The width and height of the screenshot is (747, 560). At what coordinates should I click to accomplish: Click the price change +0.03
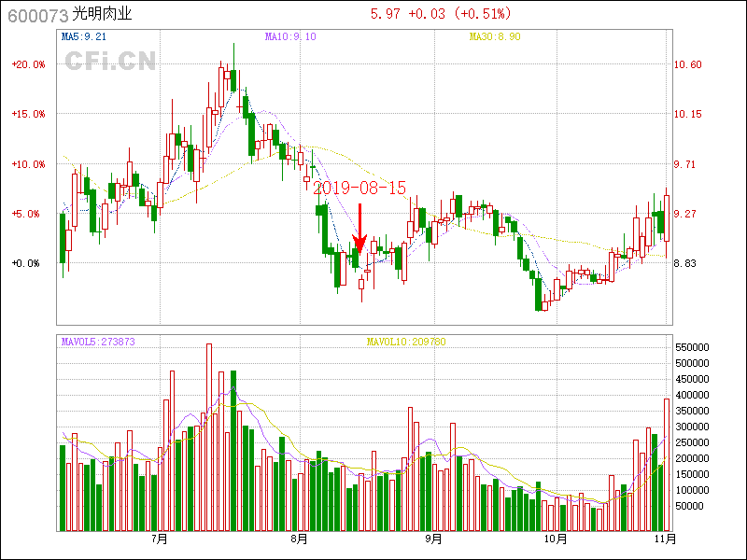[x=427, y=13]
